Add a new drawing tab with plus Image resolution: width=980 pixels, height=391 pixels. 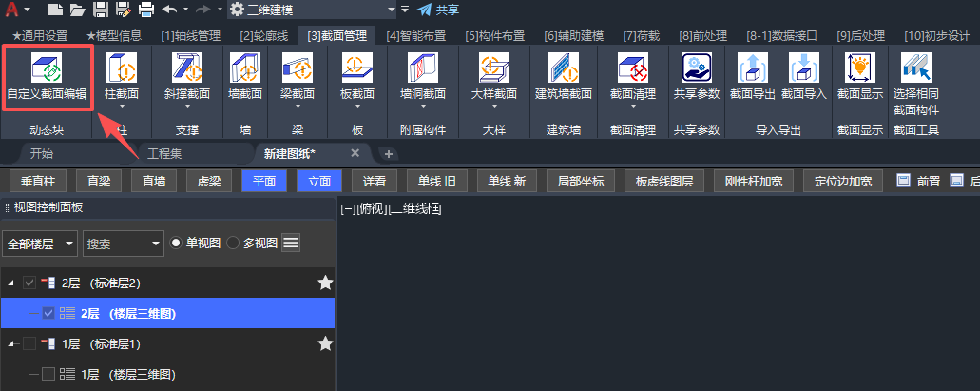[x=388, y=154]
